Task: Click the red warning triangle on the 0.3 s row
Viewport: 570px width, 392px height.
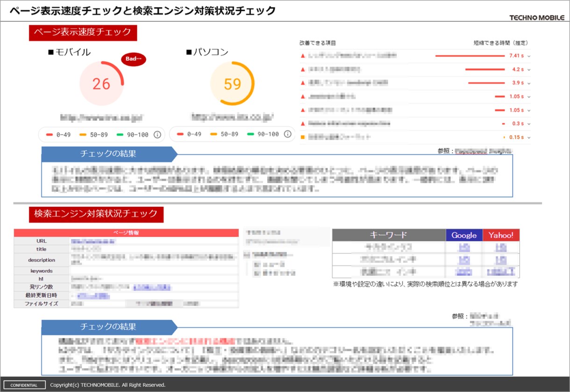Action: 303,124
